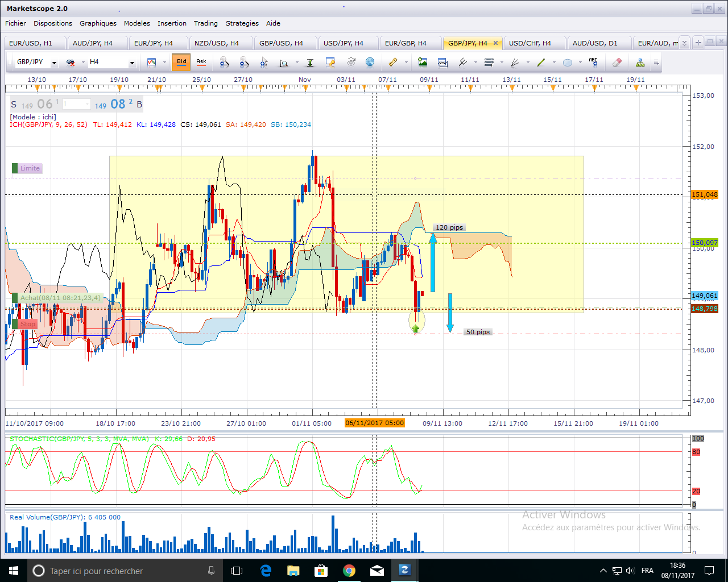Select the Fibonacci retracement lines tool
The image size is (728, 582).
click(489, 62)
